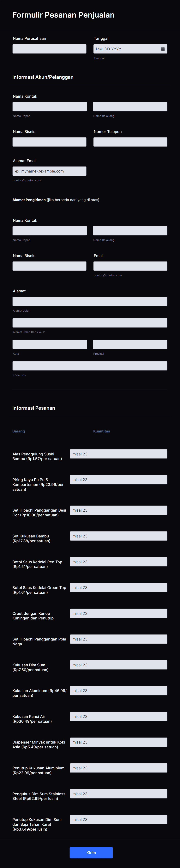Click the shipping Email field
The width and height of the screenshot is (180, 868).
[x=130, y=266]
